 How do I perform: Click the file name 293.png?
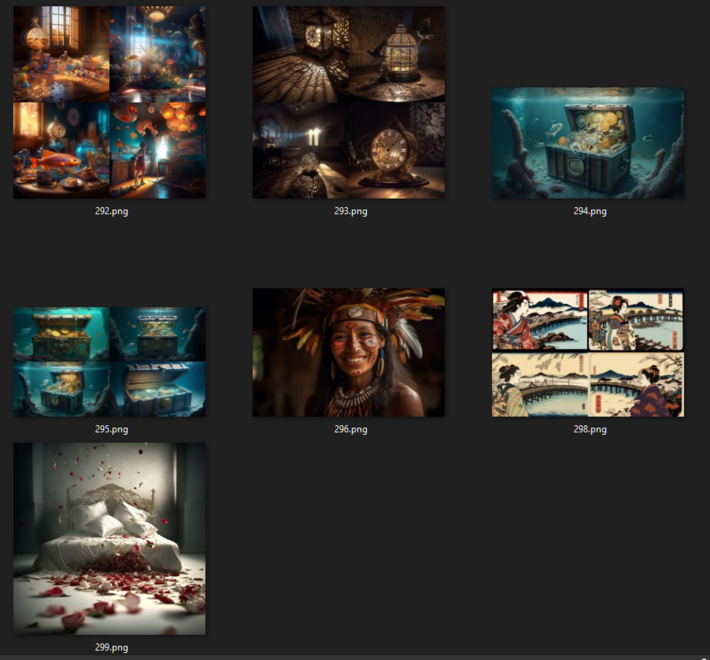pyautogui.click(x=351, y=211)
